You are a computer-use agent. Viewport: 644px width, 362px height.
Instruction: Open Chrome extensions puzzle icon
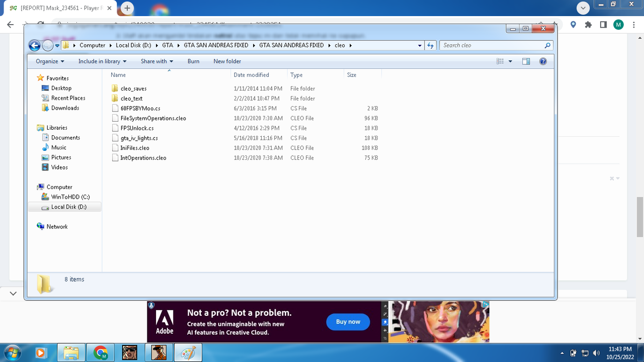pyautogui.click(x=588, y=25)
